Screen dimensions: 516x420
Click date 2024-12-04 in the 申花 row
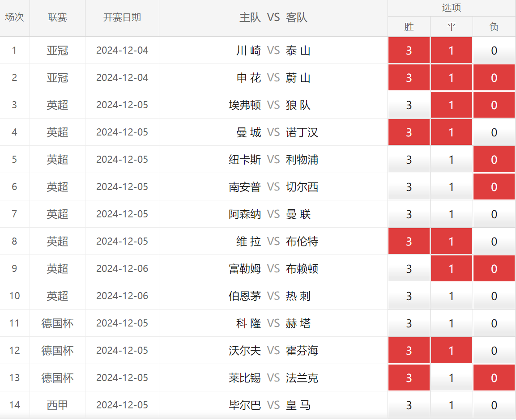(x=122, y=78)
